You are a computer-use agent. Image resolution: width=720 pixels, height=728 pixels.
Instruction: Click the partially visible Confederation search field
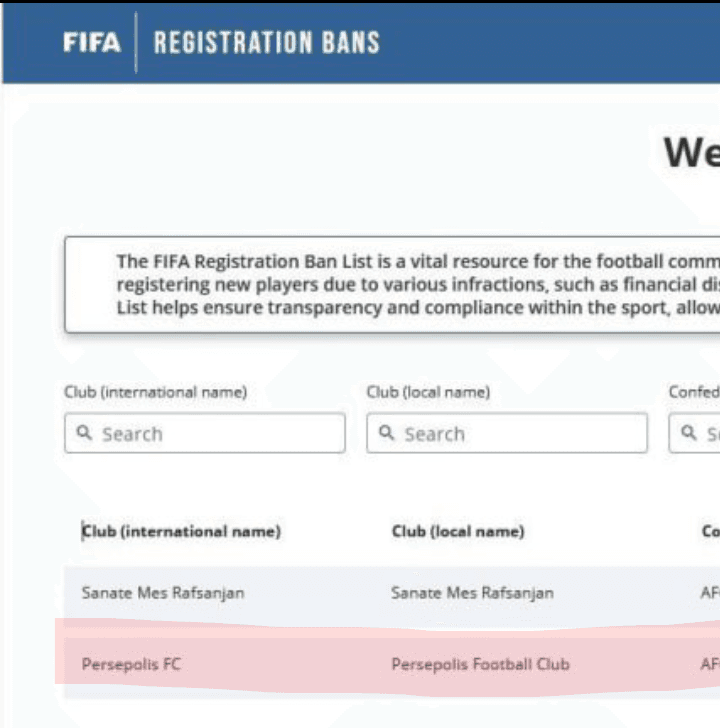point(694,433)
